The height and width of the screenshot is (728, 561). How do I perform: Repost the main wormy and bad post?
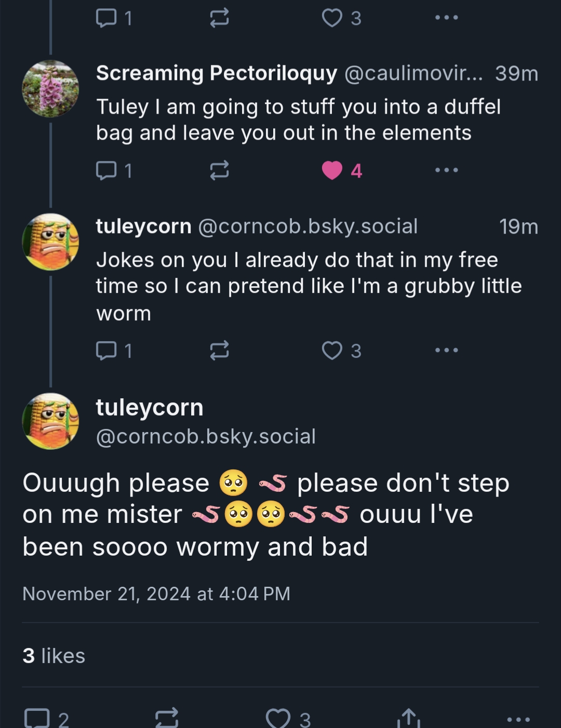[x=167, y=719]
